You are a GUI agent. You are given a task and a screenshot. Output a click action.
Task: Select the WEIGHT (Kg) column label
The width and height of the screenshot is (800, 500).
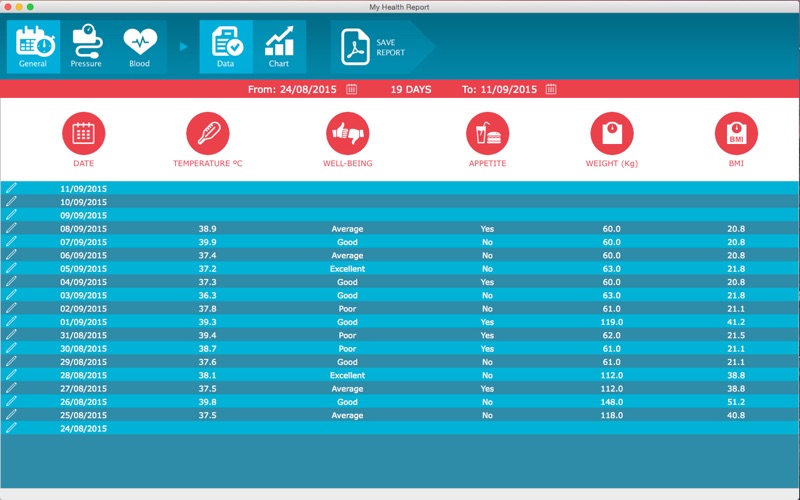pyautogui.click(x=612, y=163)
